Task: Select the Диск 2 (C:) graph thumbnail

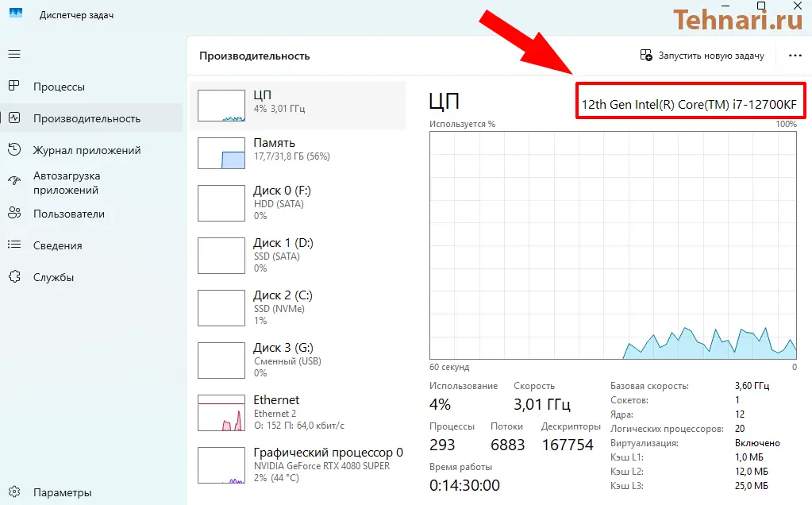Action: (221, 308)
